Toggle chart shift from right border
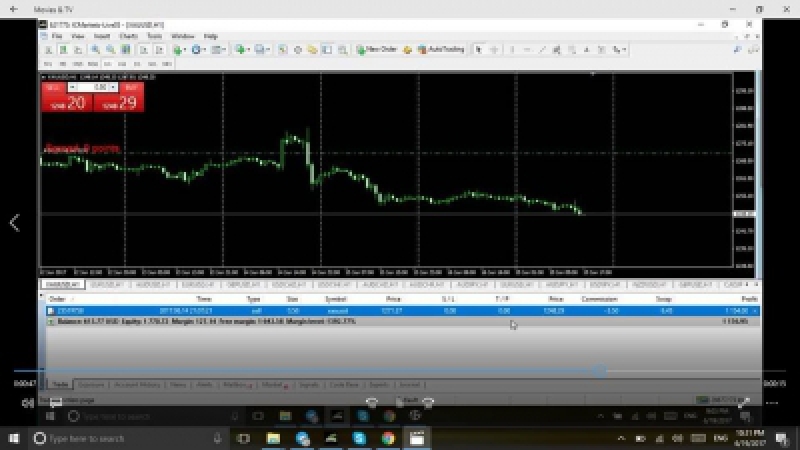The width and height of the screenshot is (800, 450). tap(159, 50)
